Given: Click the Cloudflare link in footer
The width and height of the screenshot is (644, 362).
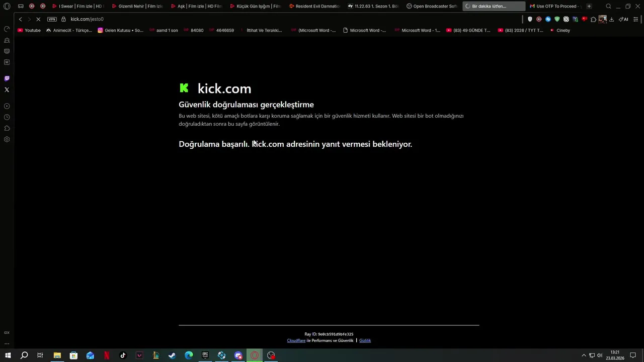Looking at the screenshot, I should [296, 340].
